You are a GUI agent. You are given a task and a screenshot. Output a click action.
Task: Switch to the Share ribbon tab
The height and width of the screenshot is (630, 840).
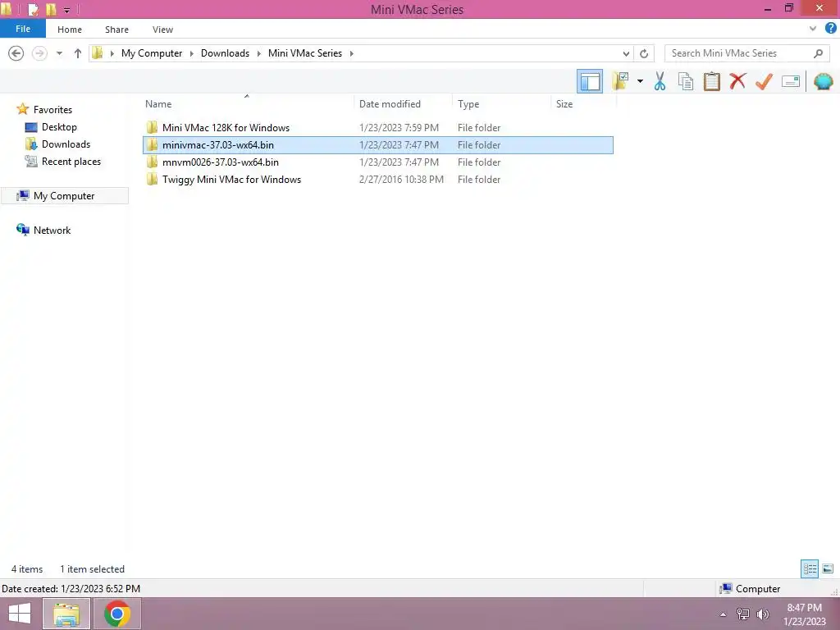116,30
